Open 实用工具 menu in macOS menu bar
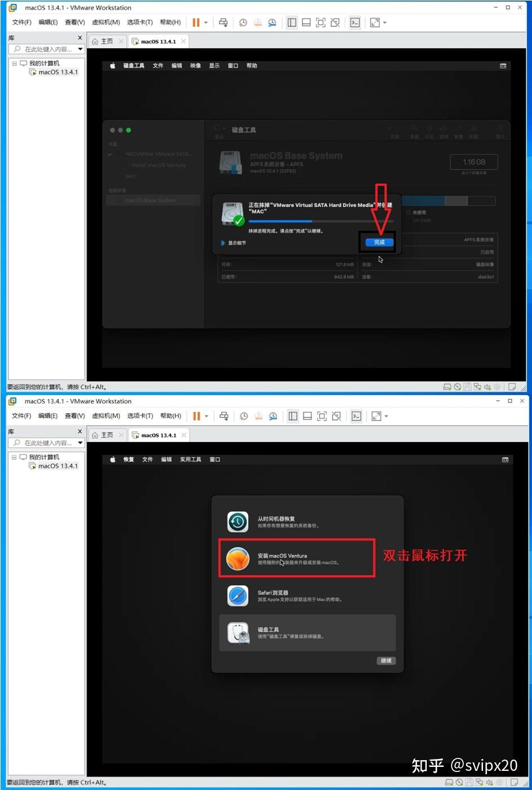 pyautogui.click(x=190, y=459)
